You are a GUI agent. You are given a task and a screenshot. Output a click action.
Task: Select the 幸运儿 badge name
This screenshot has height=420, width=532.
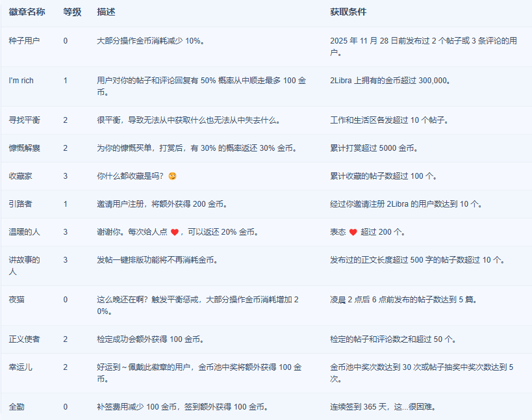coord(20,367)
